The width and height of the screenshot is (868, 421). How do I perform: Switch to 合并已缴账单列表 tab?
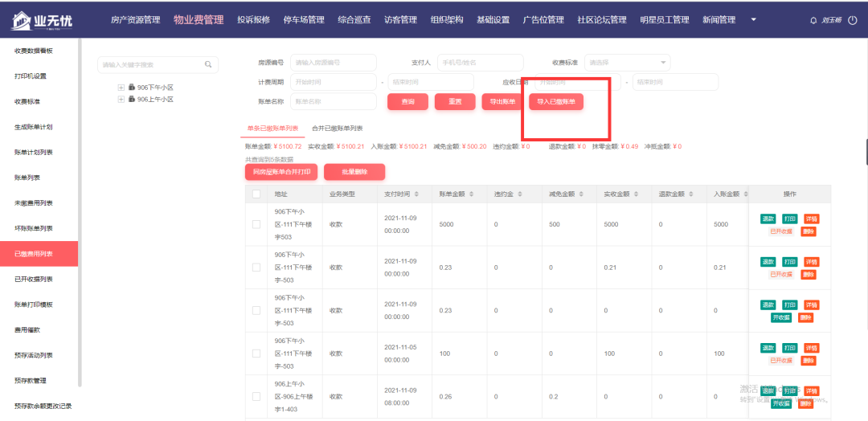(337, 129)
